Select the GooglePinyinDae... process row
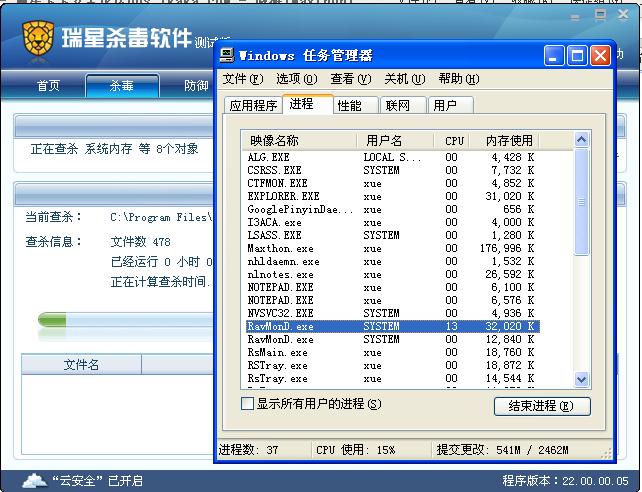 [392, 209]
